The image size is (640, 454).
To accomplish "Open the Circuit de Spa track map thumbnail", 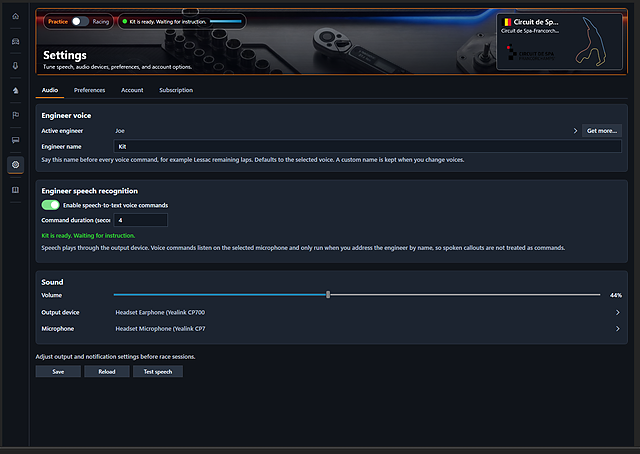I will click(591, 42).
